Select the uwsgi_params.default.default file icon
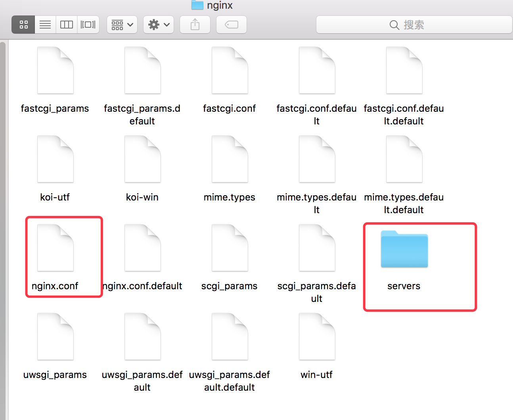Screen dimensions: 513x420 tap(230, 336)
